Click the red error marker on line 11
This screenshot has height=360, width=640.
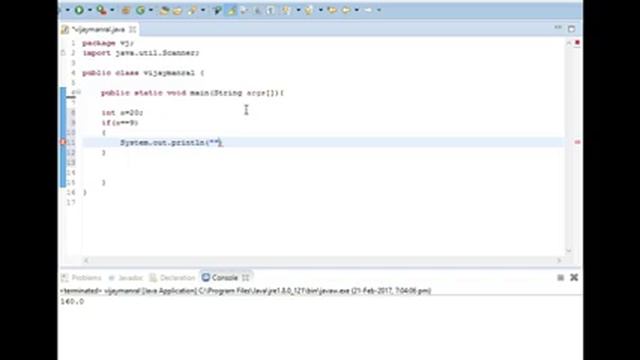pyautogui.click(x=63, y=142)
